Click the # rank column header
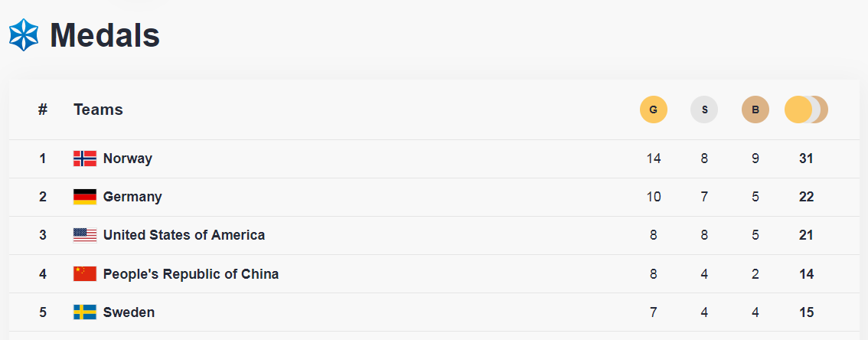868x340 pixels. coord(43,110)
